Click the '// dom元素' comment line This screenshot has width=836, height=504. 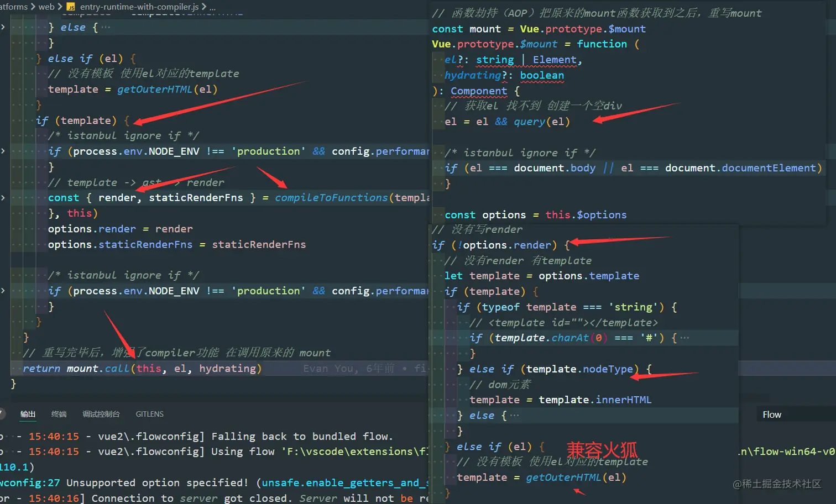tap(500, 384)
